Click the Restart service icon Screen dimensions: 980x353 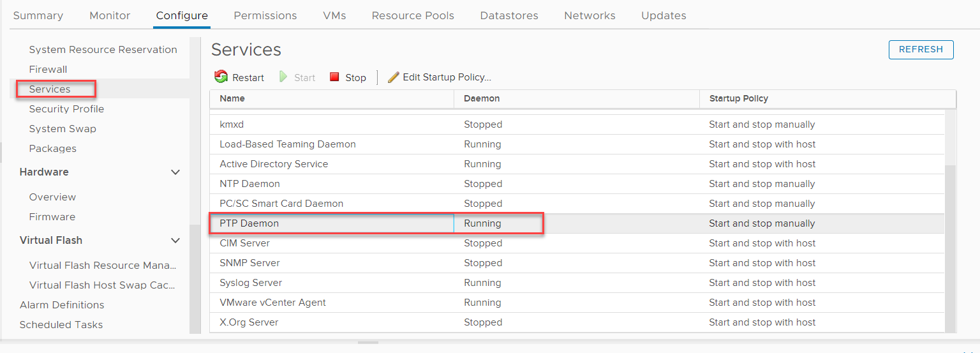[221, 77]
